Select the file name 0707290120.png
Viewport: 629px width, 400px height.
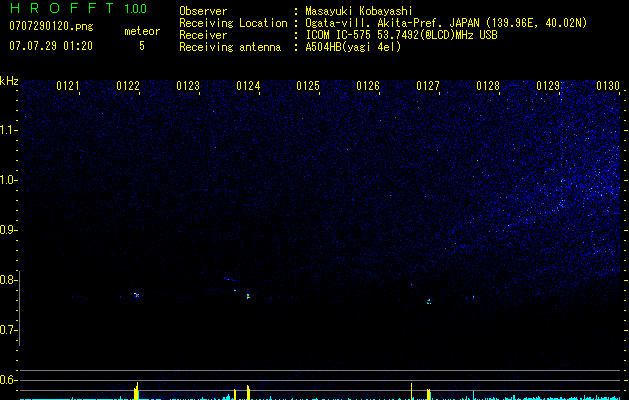click(x=51, y=26)
